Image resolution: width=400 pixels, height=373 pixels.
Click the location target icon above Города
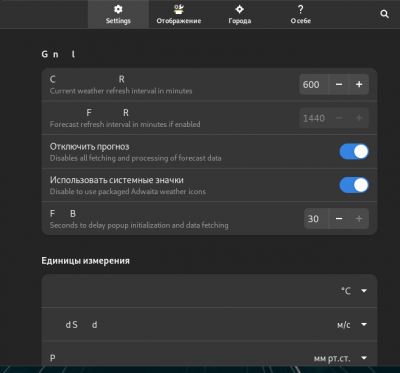(x=240, y=9)
